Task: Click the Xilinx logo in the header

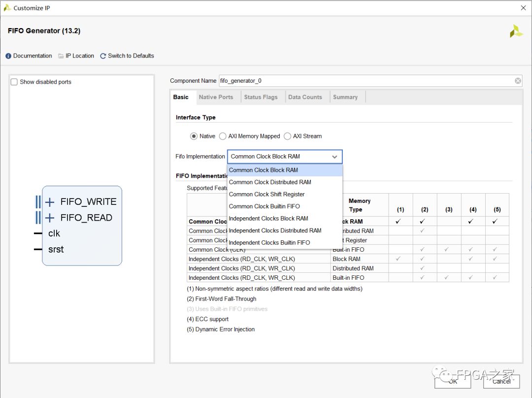Action: (x=516, y=31)
